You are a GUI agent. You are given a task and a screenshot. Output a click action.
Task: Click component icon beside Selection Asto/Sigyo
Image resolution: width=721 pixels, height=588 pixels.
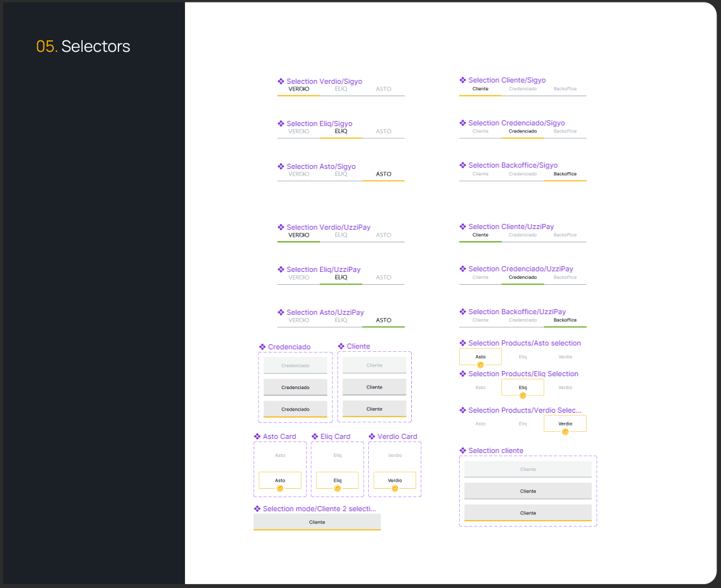pyautogui.click(x=281, y=166)
